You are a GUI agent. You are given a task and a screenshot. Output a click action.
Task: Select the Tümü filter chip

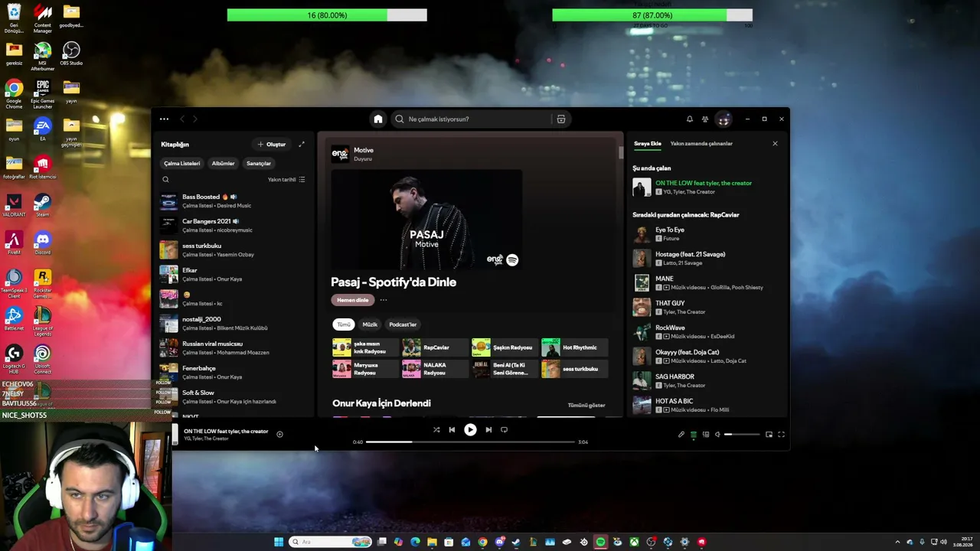click(x=344, y=324)
